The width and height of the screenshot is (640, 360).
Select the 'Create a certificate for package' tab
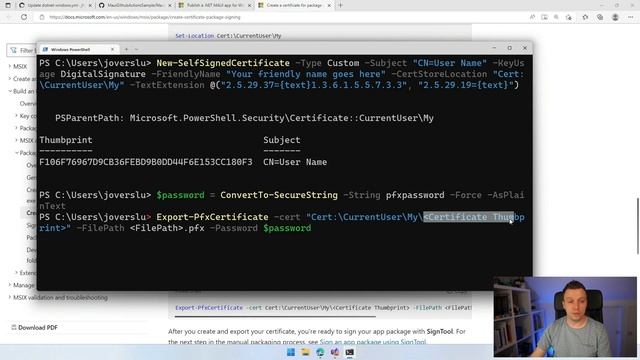tap(294, 5)
